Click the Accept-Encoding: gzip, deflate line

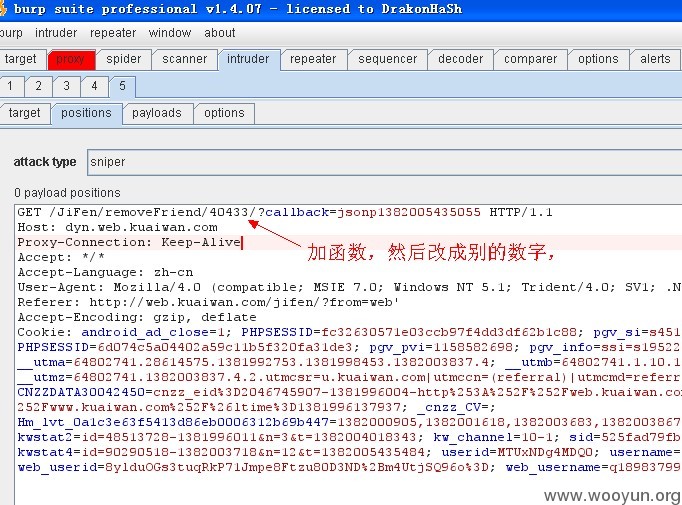pos(137,317)
